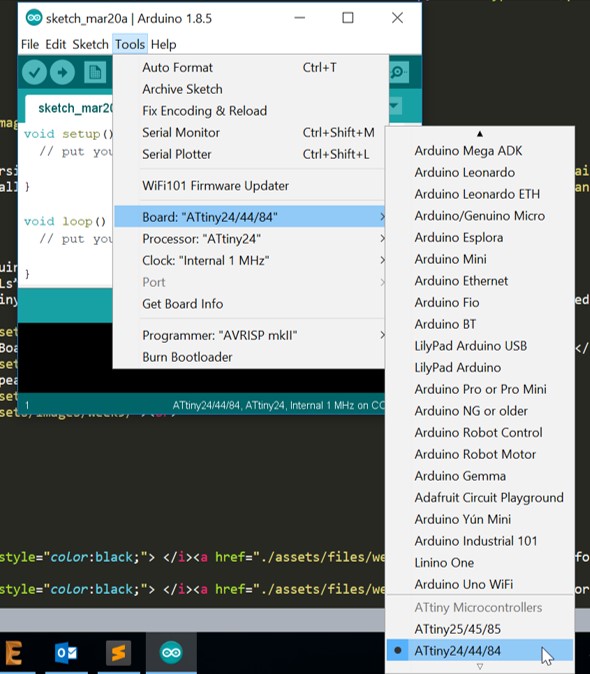Select ATtiny25/45/85 board
Viewport: 590px width, 674px height.
point(480,629)
